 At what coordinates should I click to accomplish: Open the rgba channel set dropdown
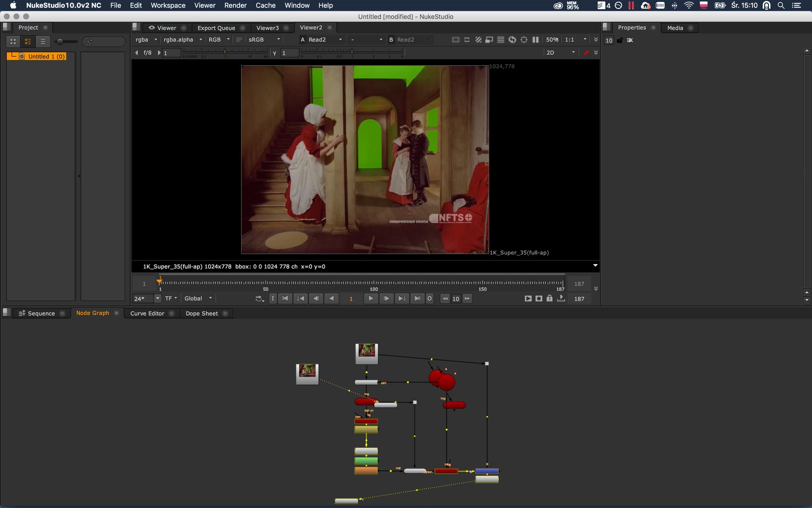[x=146, y=40]
